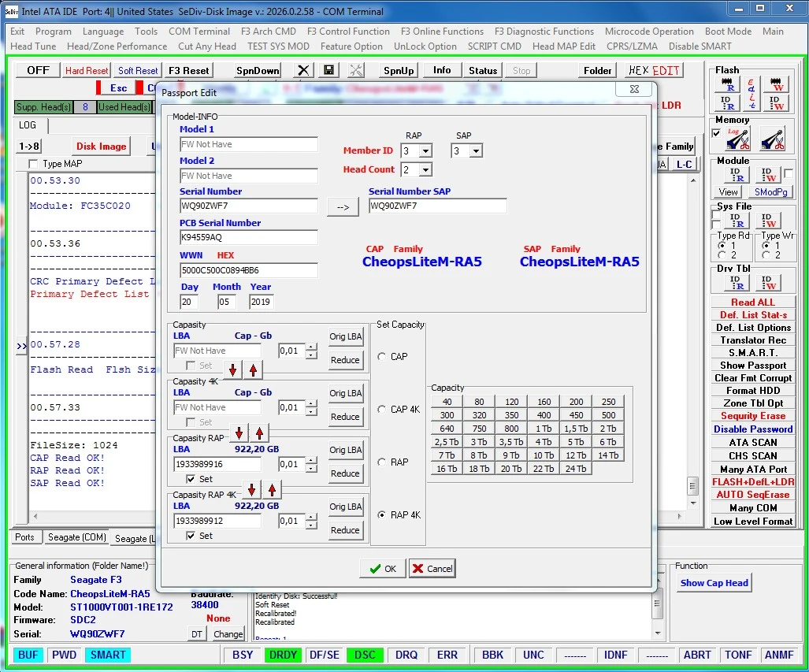This screenshot has width=809, height=672.
Task: Click the HEX EDIT button
Action: pos(654,71)
